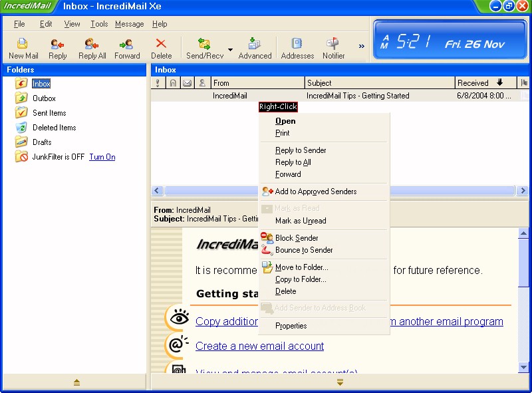
Task: Sort messages by attachment column header
Action: pyautogui.click(x=173, y=83)
